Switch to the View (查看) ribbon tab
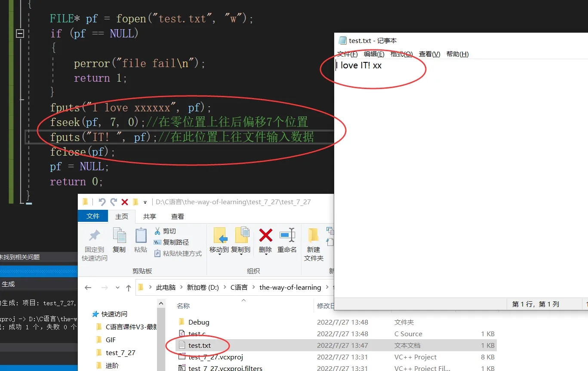Screen dimensions: 588x371 pos(178,217)
